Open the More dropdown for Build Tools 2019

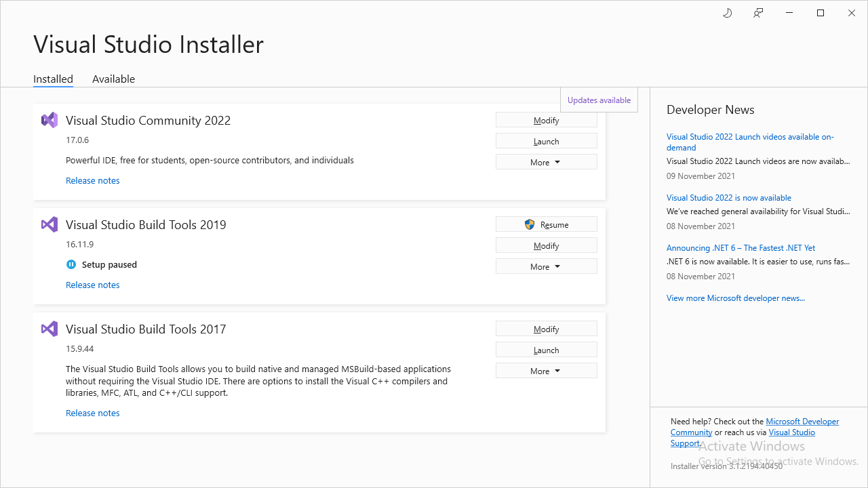546,266
